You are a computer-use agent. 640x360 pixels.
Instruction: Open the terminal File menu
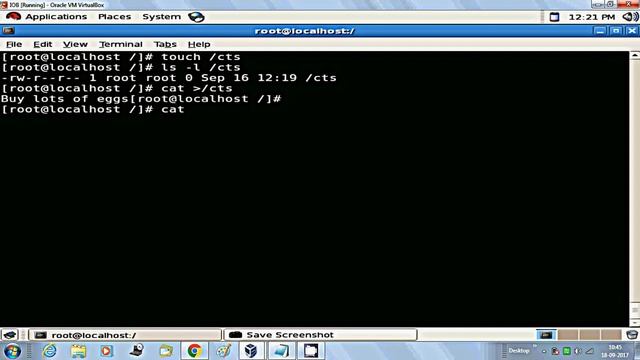14,44
